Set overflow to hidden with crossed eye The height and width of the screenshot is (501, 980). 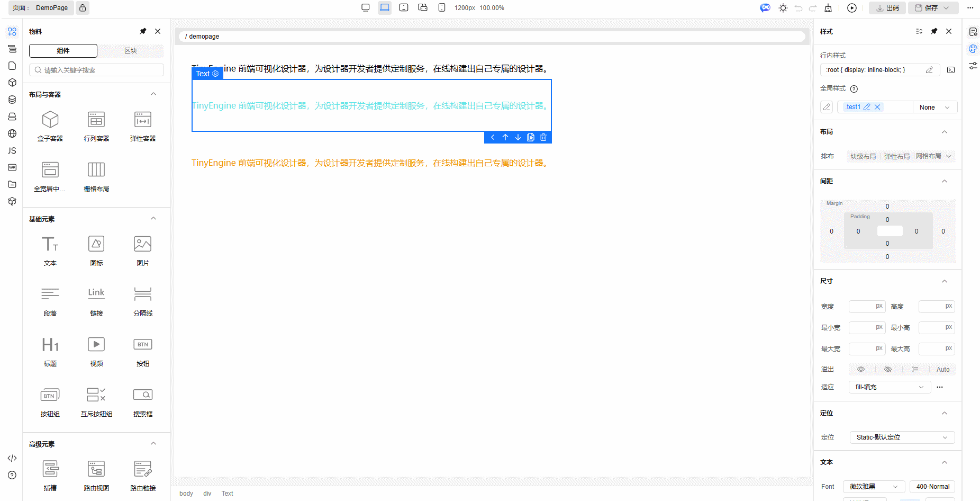(888, 369)
